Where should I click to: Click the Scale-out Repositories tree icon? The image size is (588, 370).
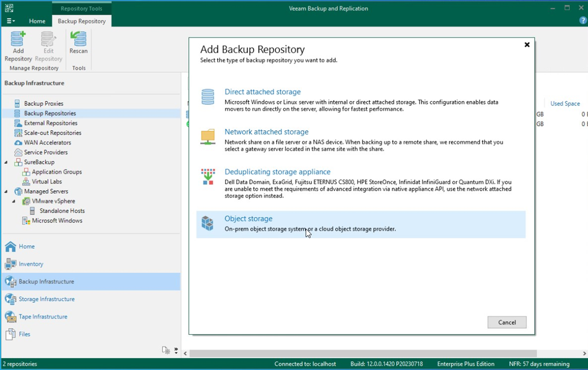tap(18, 133)
